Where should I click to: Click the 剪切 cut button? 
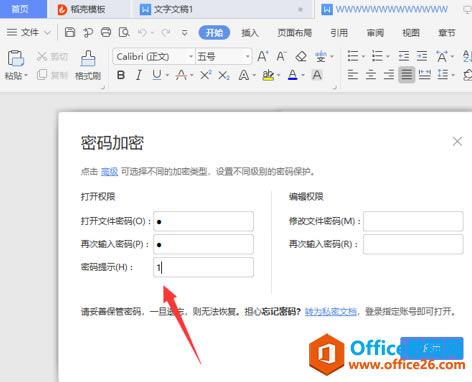(x=52, y=57)
